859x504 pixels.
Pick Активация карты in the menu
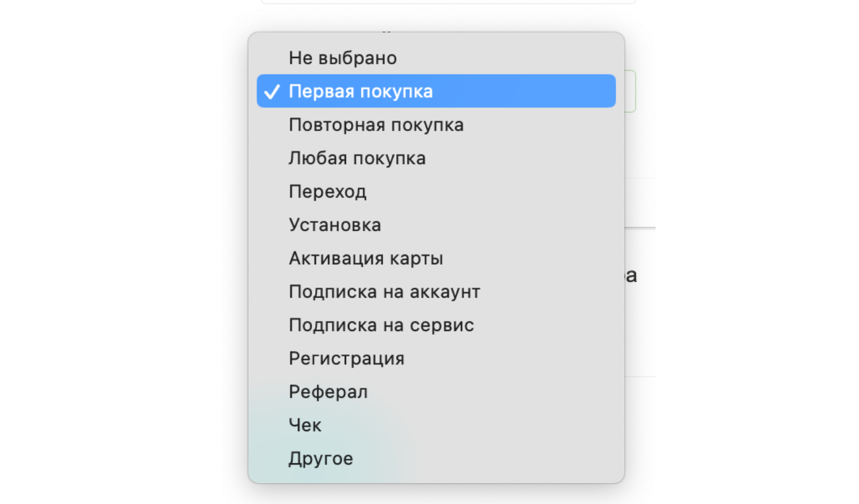[x=365, y=258]
